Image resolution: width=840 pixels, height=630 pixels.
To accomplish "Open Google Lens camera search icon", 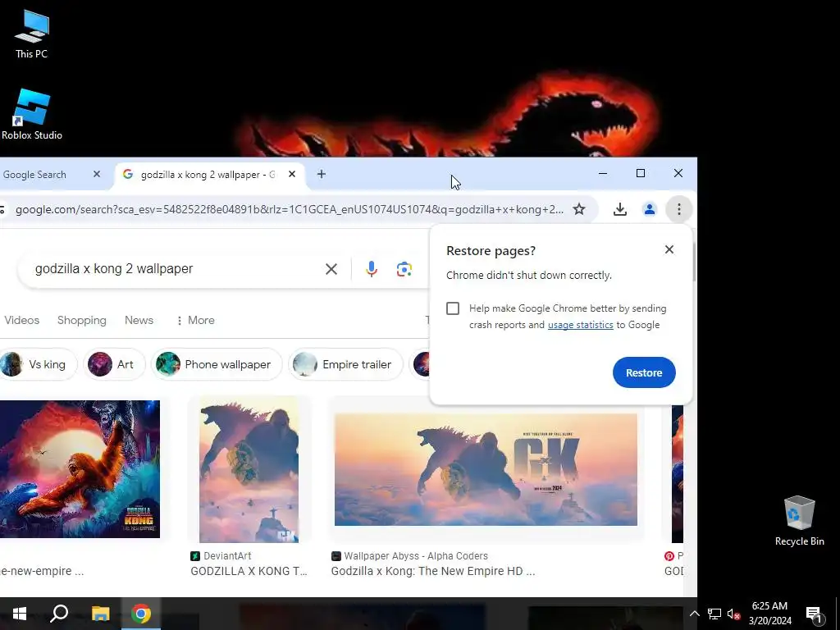I will (x=404, y=269).
